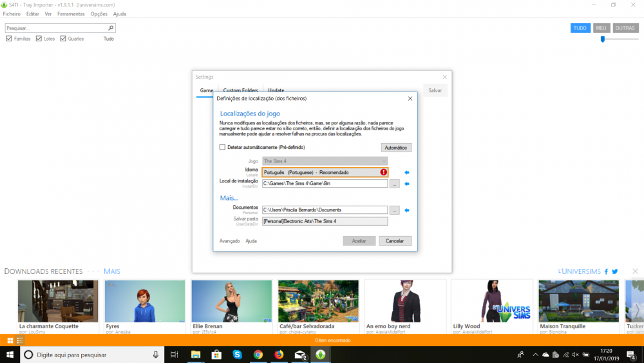This screenshot has width=644, height=363.
Task: Click the Aceitar button
Action: [359, 241]
